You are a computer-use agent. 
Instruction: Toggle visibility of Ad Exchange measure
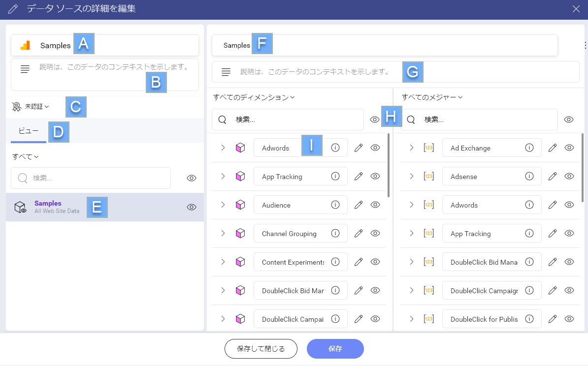tap(569, 148)
